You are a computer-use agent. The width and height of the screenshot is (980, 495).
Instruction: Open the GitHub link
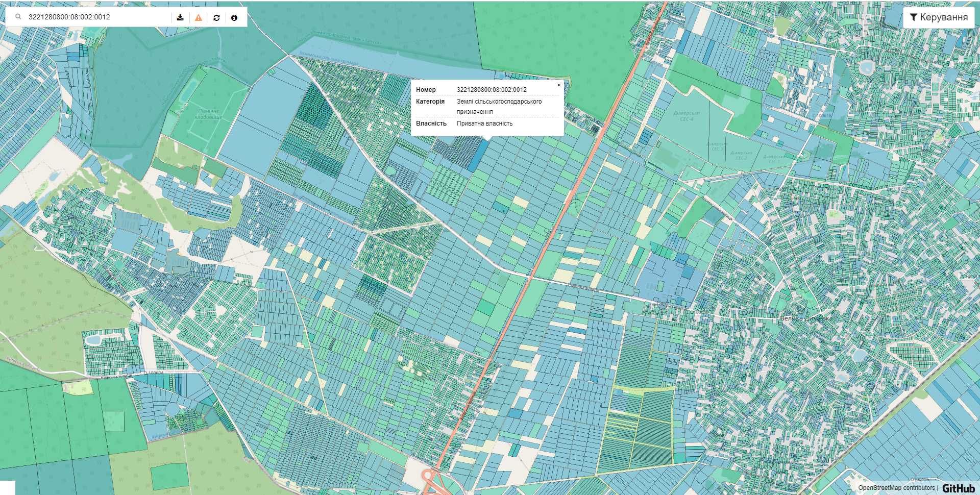pyautogui.click(x=958, y=488)
